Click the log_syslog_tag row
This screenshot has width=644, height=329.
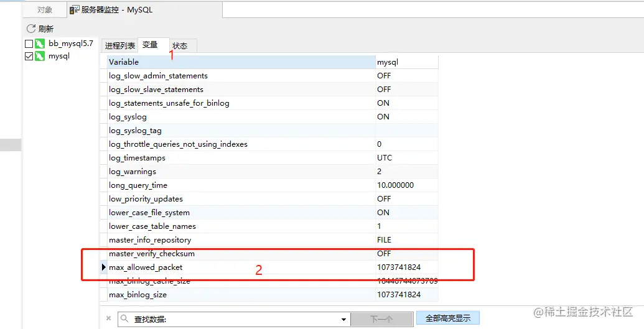point(269,131)
